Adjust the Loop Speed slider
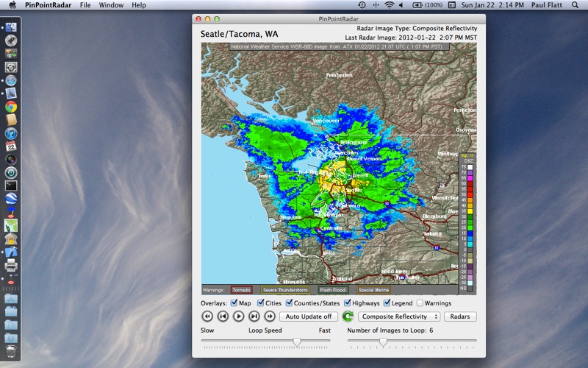Screen dimensions: 588x368 (x=297, y=342)
